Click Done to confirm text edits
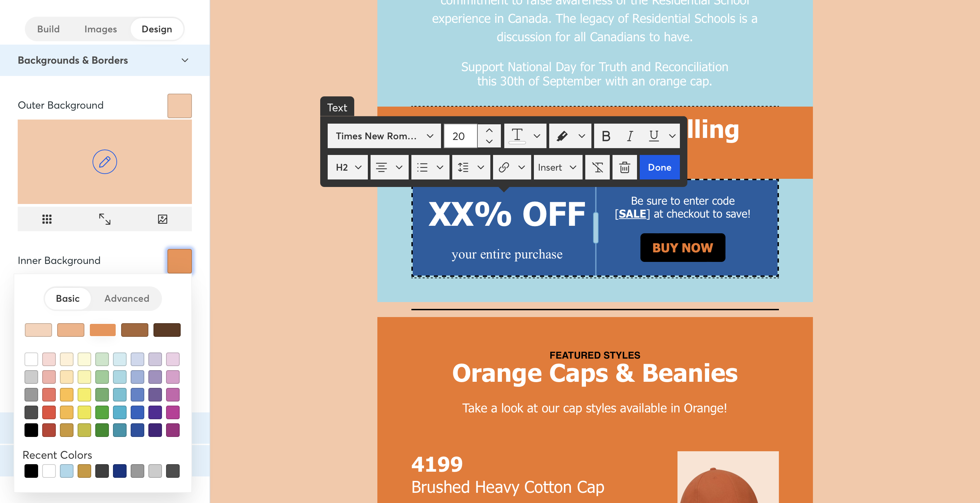 click(x=659, y=167)
